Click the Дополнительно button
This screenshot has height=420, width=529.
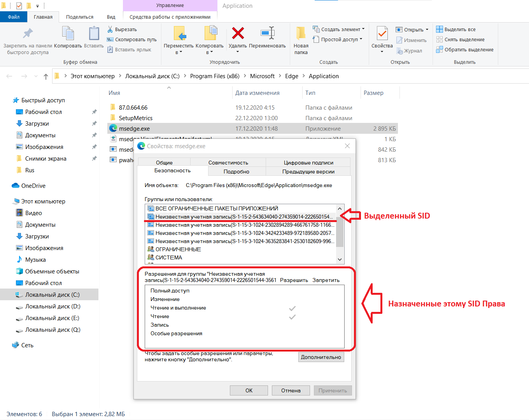tap(321, 357)
